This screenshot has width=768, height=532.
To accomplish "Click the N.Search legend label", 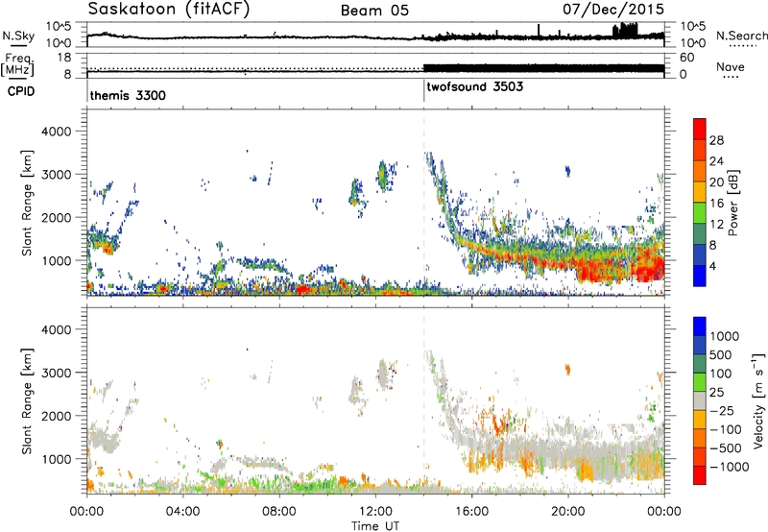I will 741,36.
